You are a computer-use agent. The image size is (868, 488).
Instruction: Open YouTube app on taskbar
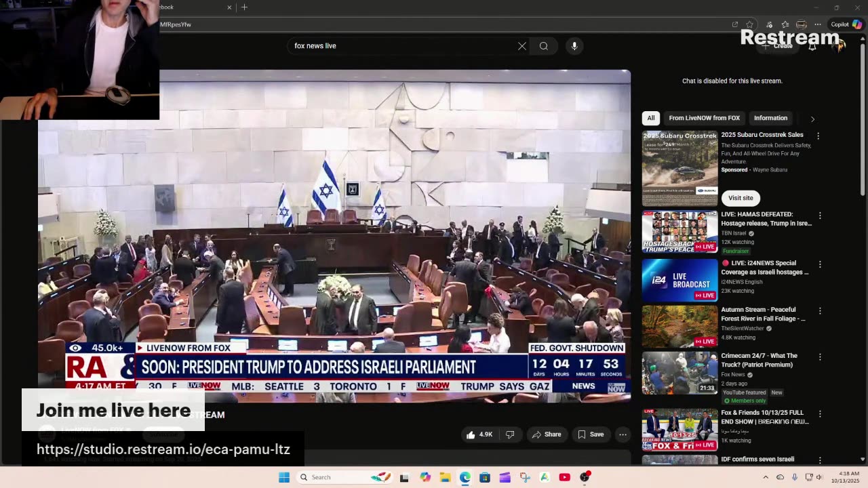pos(564,477)
